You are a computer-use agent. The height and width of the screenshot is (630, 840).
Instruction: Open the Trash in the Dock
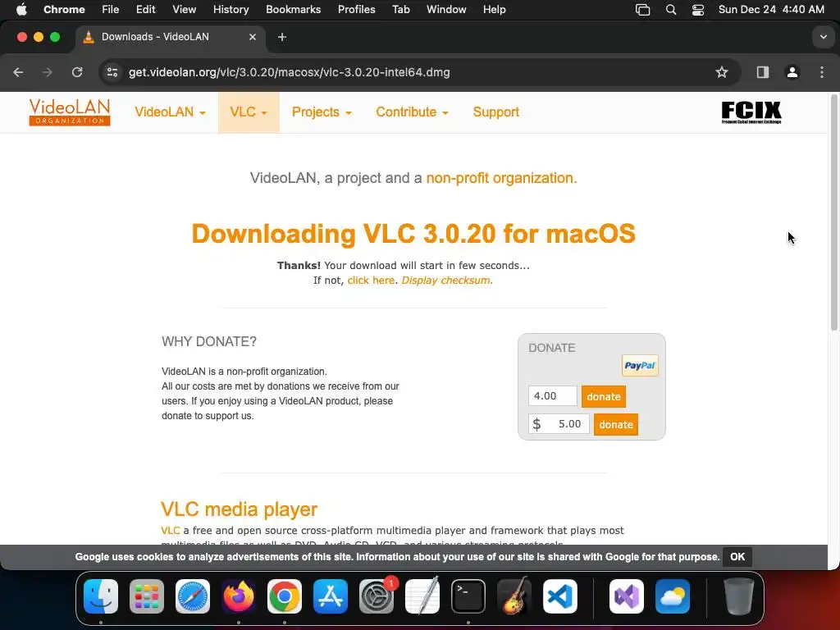point(739,596)
